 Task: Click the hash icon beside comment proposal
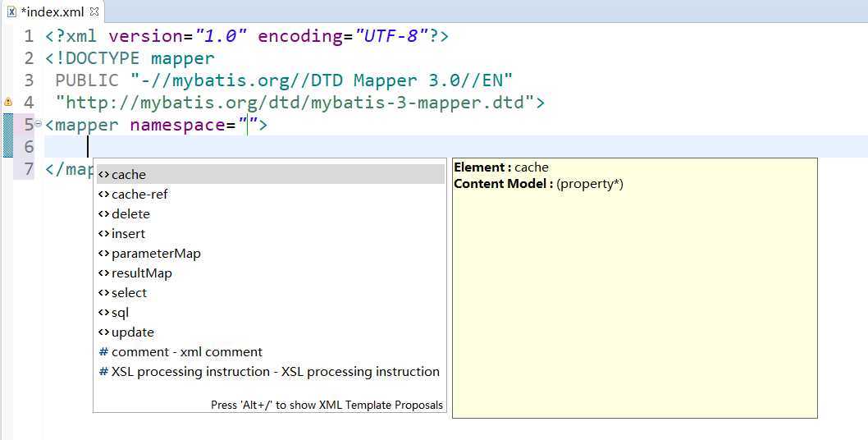click(103, 352)
